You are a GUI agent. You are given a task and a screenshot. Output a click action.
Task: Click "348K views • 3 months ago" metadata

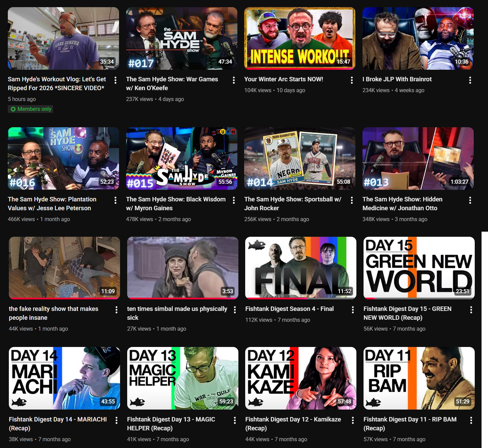(395, 219)
